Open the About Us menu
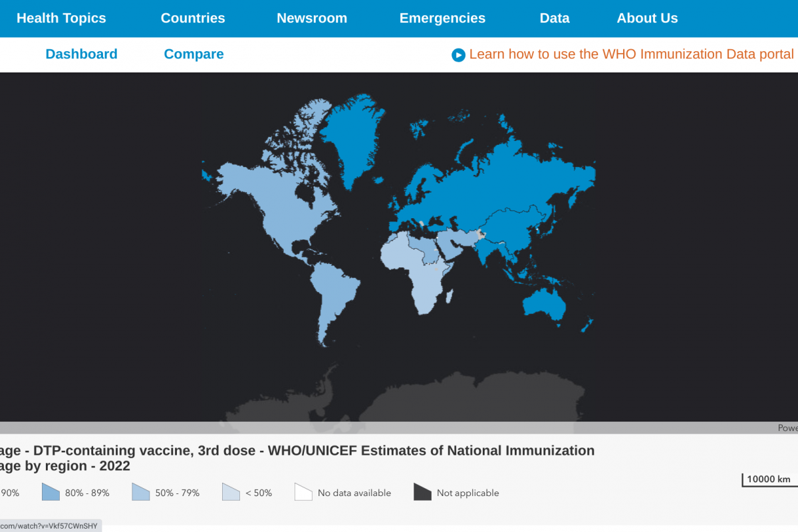The width and height of the screenshot is (798, 532). click(647, 19)
